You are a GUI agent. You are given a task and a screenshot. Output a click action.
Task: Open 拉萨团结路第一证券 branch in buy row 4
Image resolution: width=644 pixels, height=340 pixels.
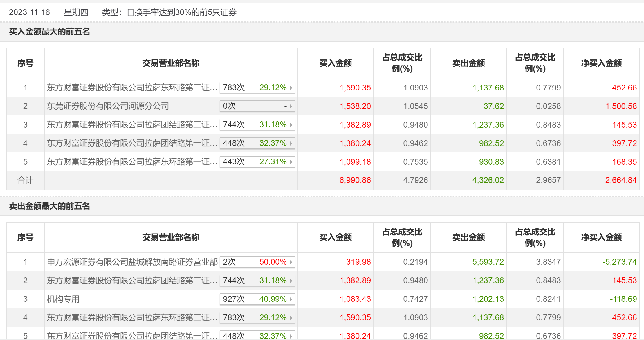(x=132, y=143)
